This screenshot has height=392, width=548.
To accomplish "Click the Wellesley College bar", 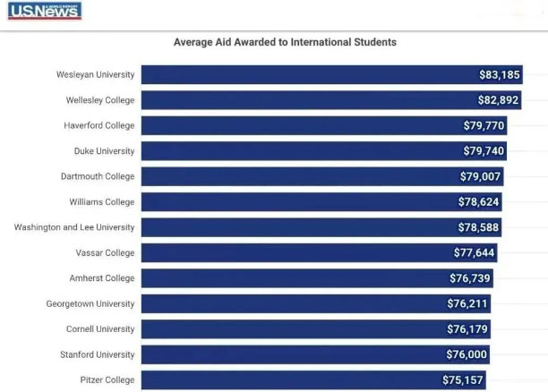I will 304,100.
